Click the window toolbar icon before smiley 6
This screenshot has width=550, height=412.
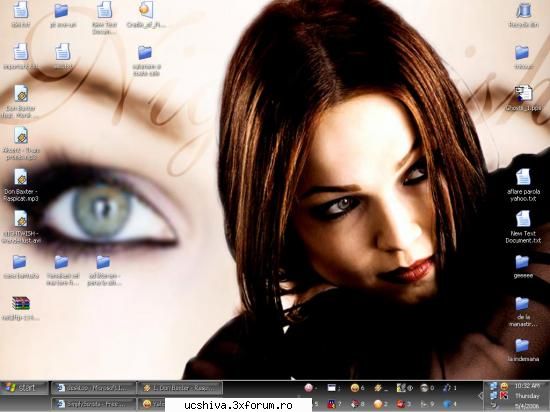[x=331, y=388]
